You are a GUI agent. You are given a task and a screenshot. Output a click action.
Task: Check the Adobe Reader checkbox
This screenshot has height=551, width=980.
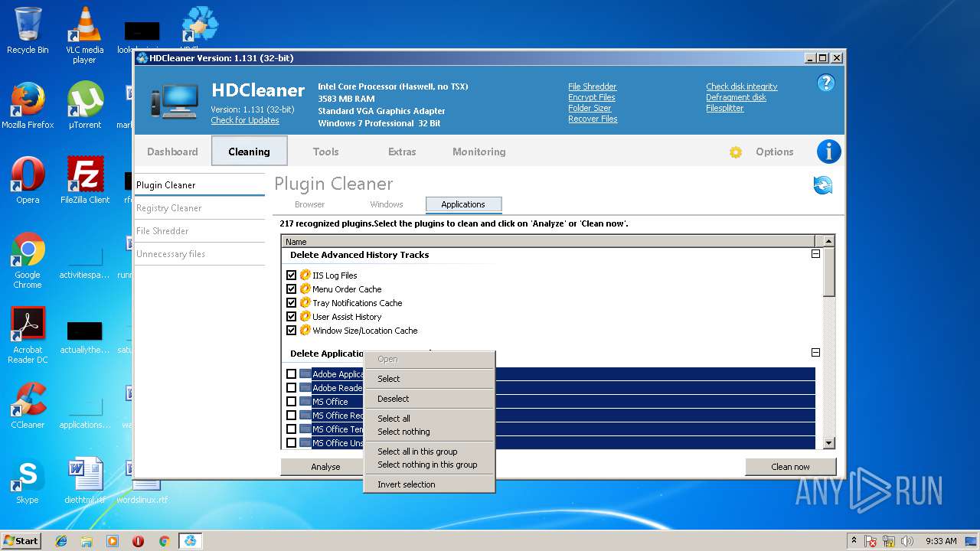291,388
